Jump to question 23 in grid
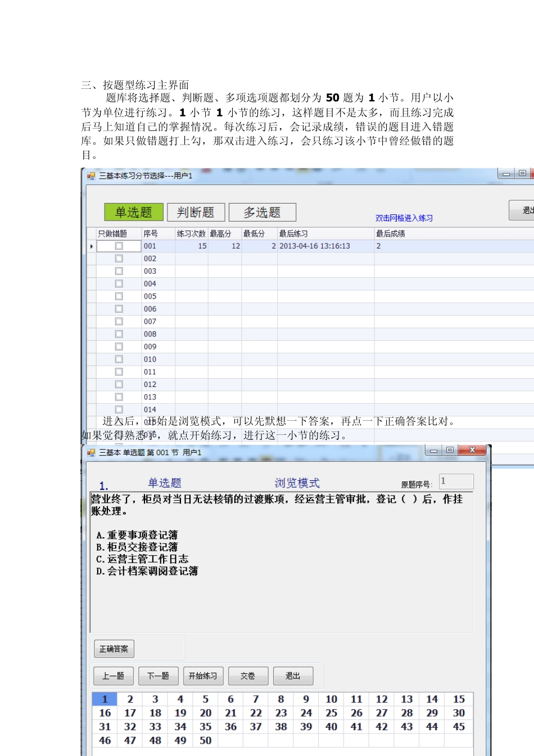Viewport: 534px width, 756px height. 281,713
